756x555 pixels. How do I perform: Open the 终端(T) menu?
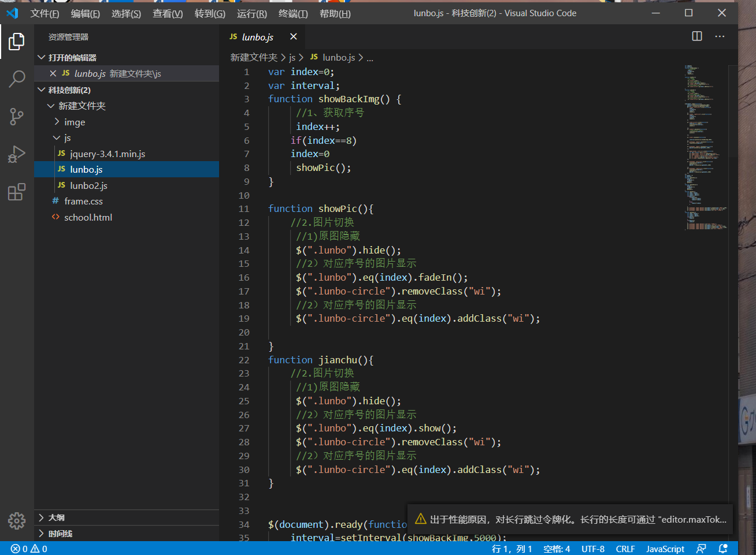pos(293,13)
